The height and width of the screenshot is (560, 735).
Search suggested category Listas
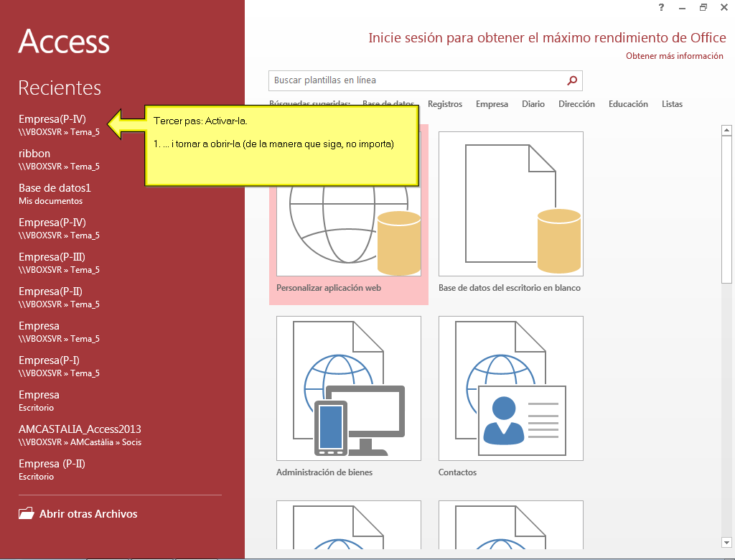click(x=672, y=104)
